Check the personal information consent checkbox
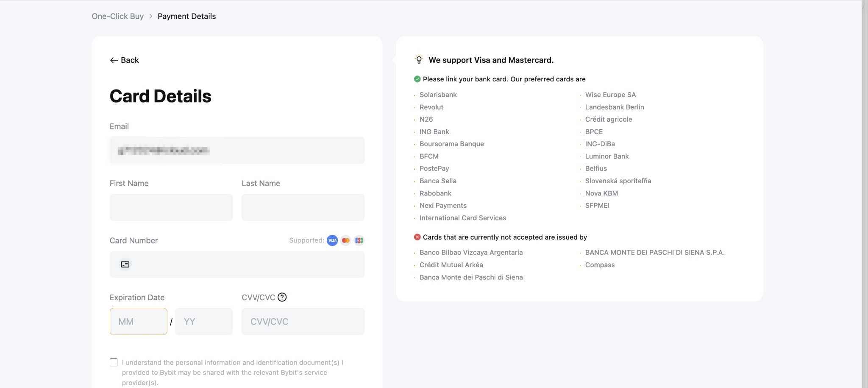Screen dimensions: 868x388 [114, 362]
